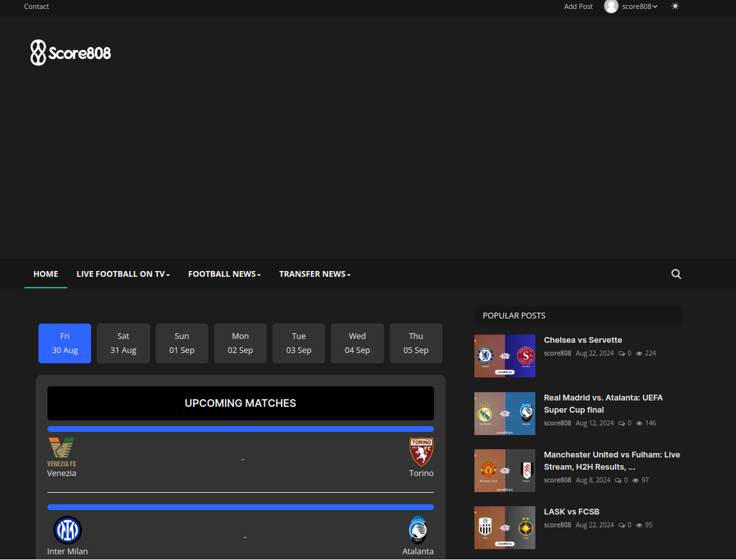
Task: Choose the Thu 05 Sep date
Action: (416, 343)
